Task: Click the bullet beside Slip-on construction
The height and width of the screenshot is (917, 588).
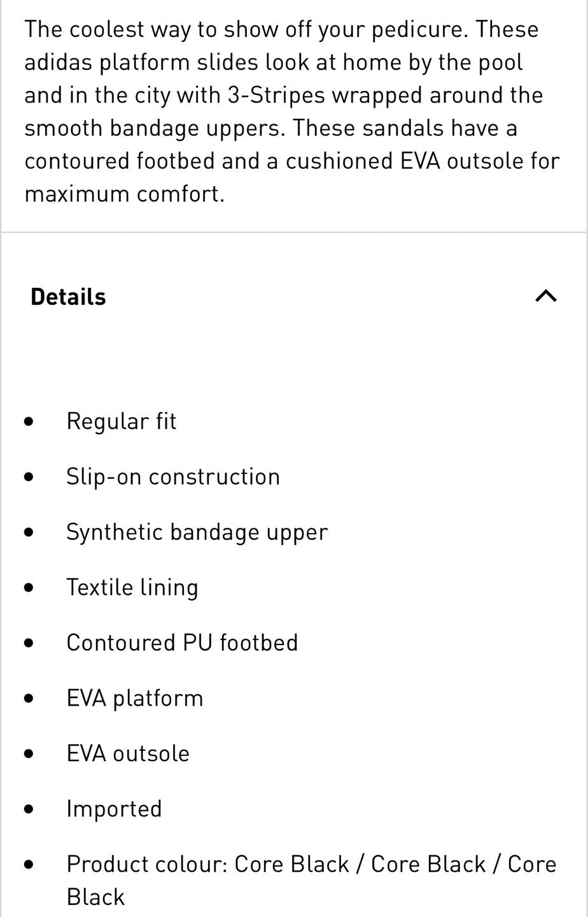Action: (29, 477)
